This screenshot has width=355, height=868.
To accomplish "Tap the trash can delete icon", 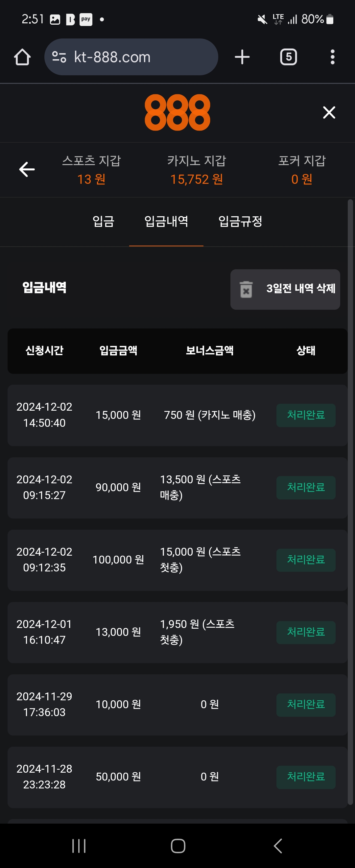I will coord(246,289).
